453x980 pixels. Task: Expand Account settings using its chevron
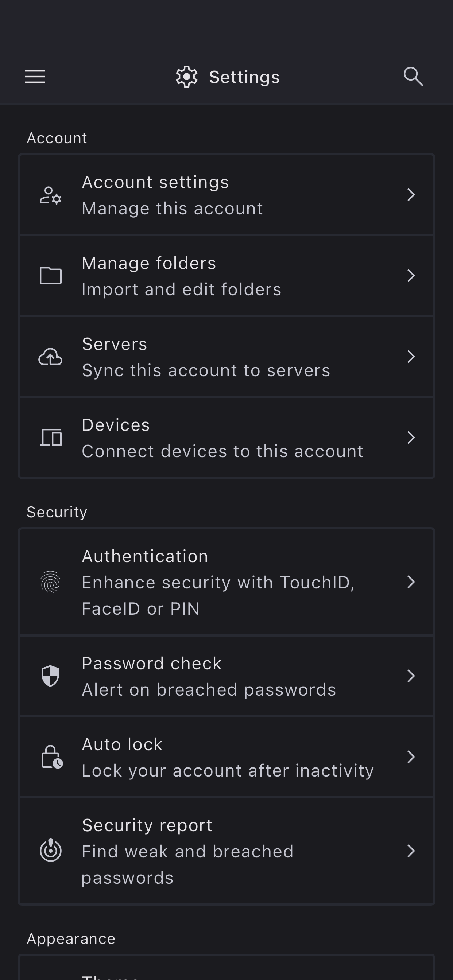point(411,195)
